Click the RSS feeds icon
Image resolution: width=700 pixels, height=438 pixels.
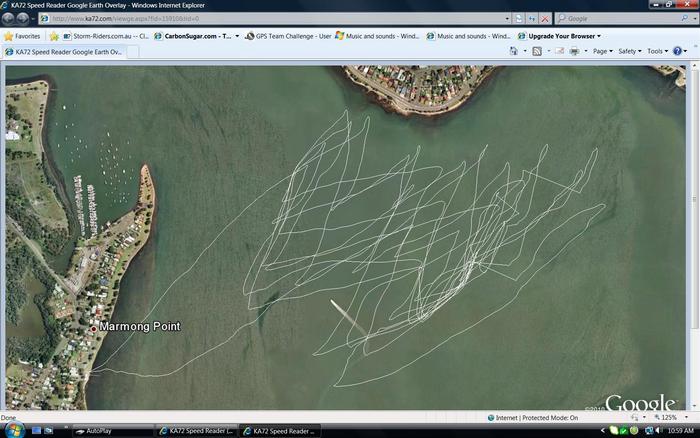click(537, 51)
